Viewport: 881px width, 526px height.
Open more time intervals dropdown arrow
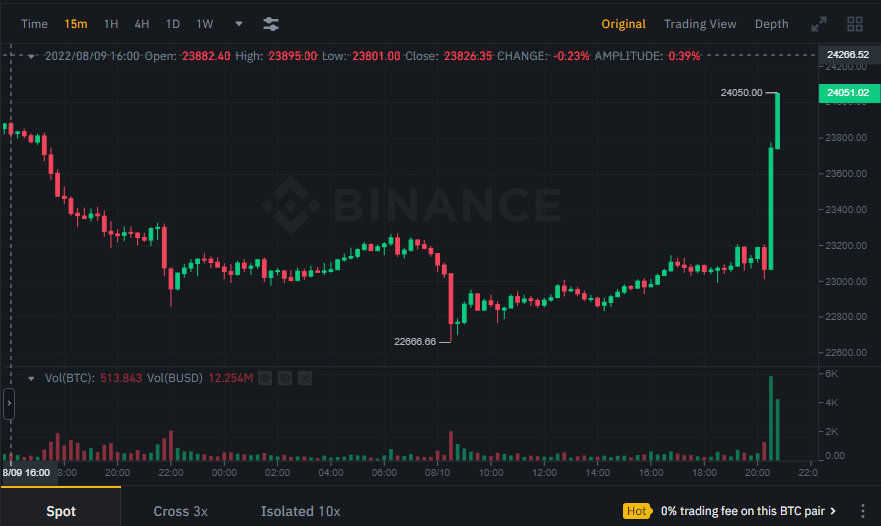click(239, 24)
